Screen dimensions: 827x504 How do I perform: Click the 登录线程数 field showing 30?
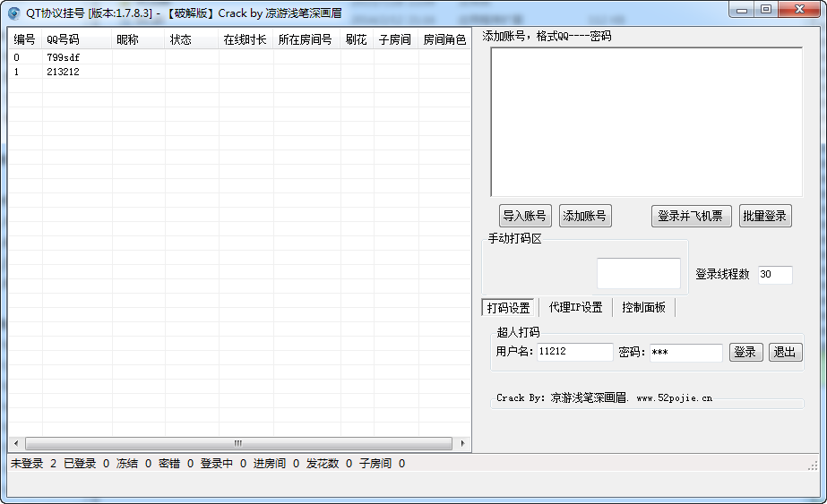(x=775, y=275)
